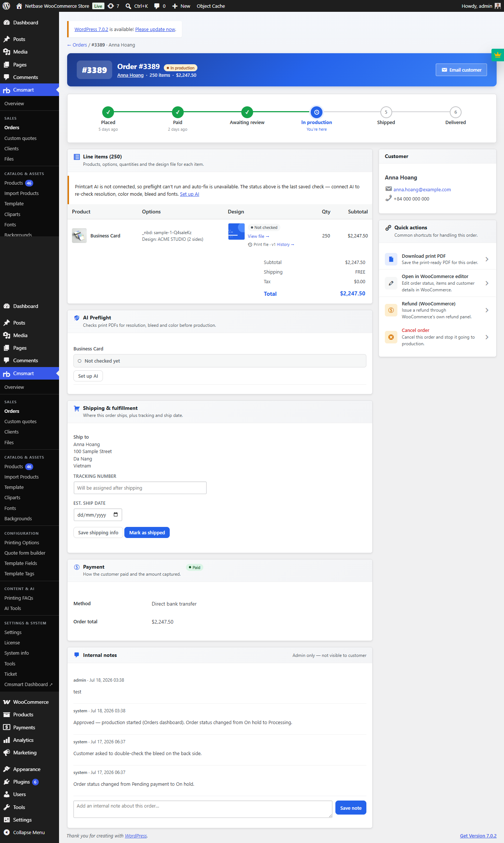Open the Business Card product thumbnail
504x843 pixels.
[x=79, y=236]
